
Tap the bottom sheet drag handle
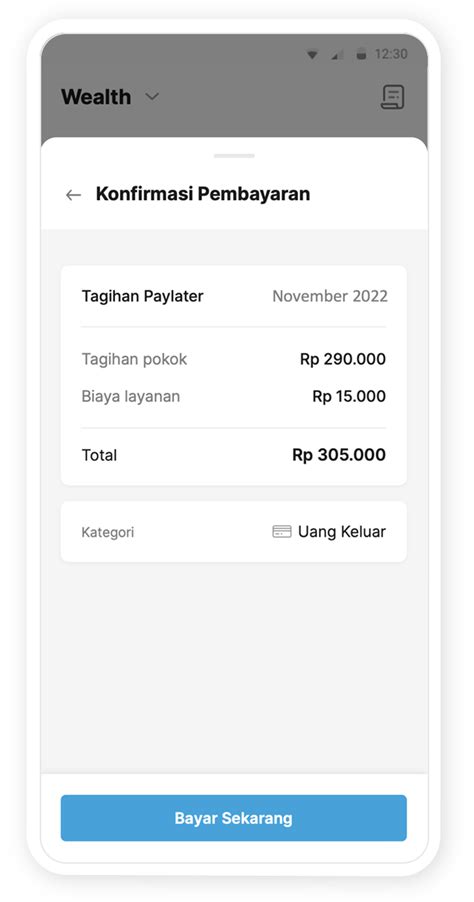click(x=234, y=155)
